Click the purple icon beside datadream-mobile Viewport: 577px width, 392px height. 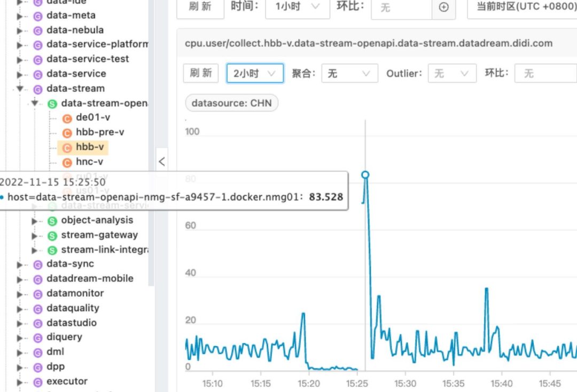pos(37,279)
